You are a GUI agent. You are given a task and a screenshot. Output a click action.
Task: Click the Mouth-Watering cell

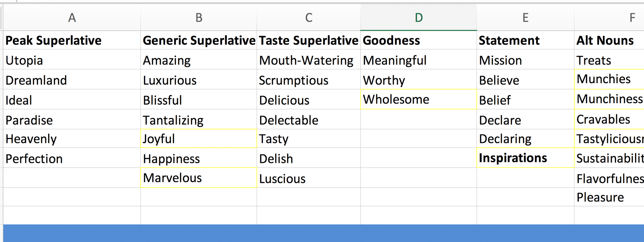click(308, 60)
